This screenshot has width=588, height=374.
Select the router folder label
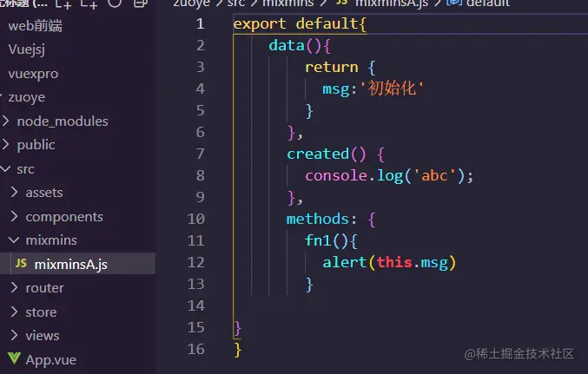coord(44,288)
